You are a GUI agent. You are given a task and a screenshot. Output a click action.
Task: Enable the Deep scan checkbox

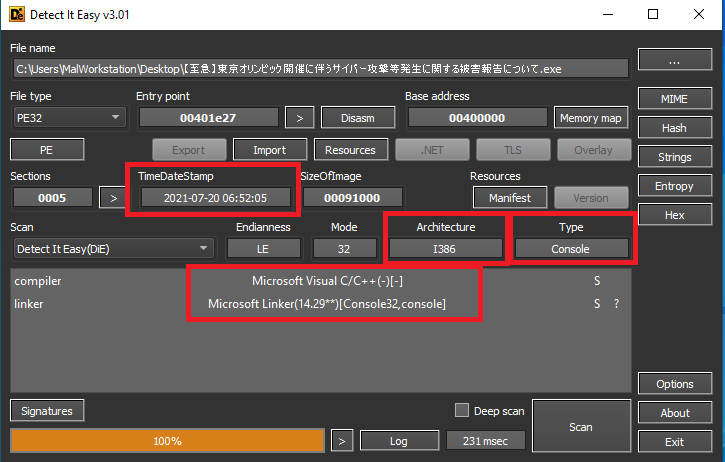(x=461, y=410)
